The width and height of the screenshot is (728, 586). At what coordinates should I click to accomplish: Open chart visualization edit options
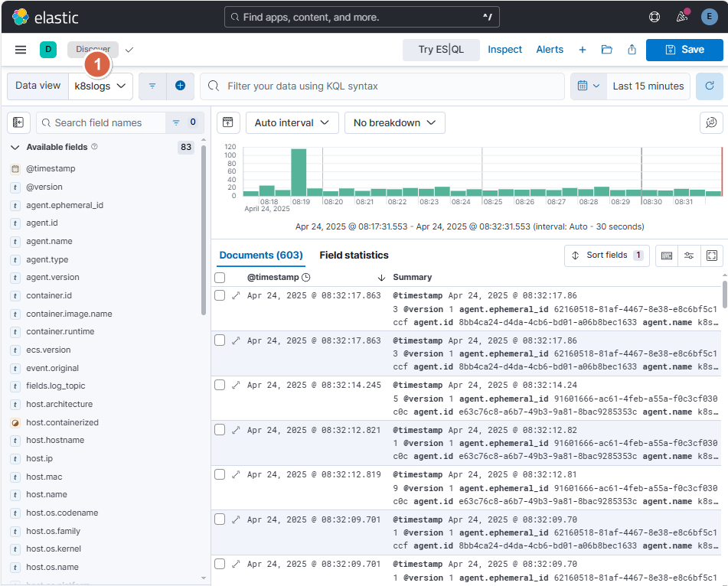pyautogui.click(x=711, y=122)
